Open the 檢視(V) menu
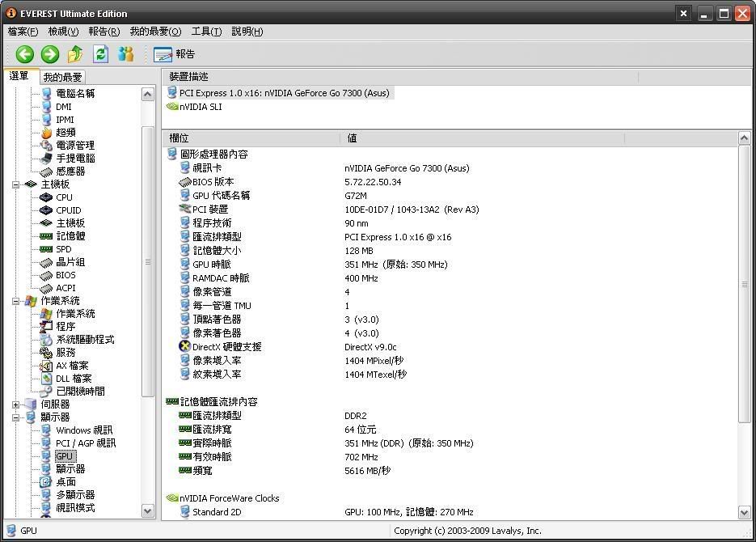Image resolution: width=756 pixels, height=542 pixels. 63,32
